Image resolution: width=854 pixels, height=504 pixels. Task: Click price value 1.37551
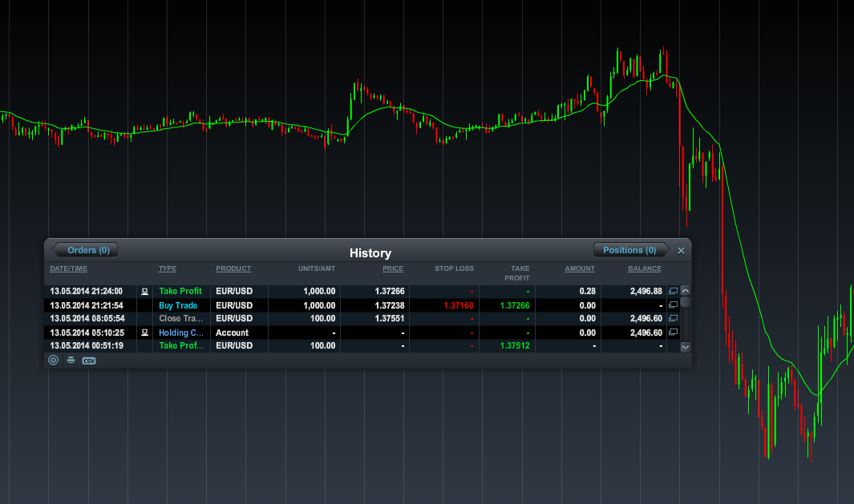(390, 318)
